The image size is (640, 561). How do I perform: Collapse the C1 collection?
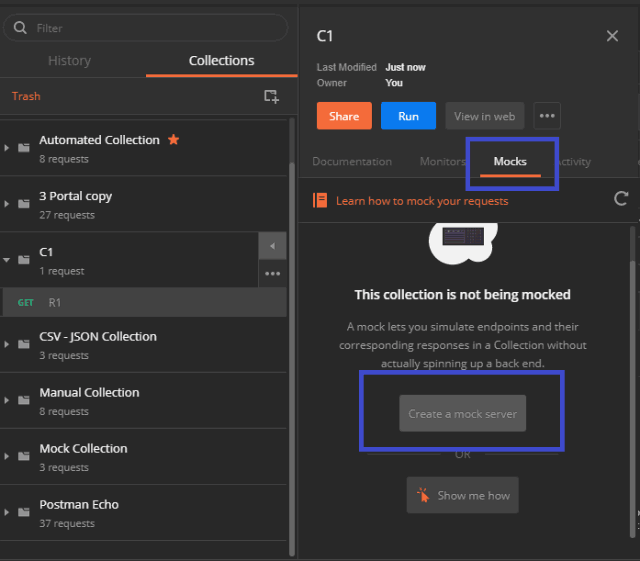7,260
